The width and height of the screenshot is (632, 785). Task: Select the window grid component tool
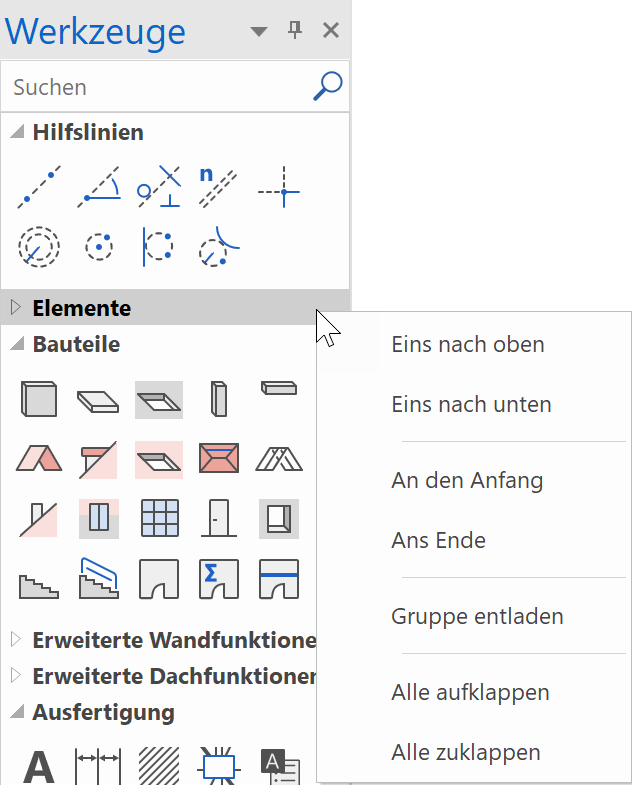tap(159, 518)
